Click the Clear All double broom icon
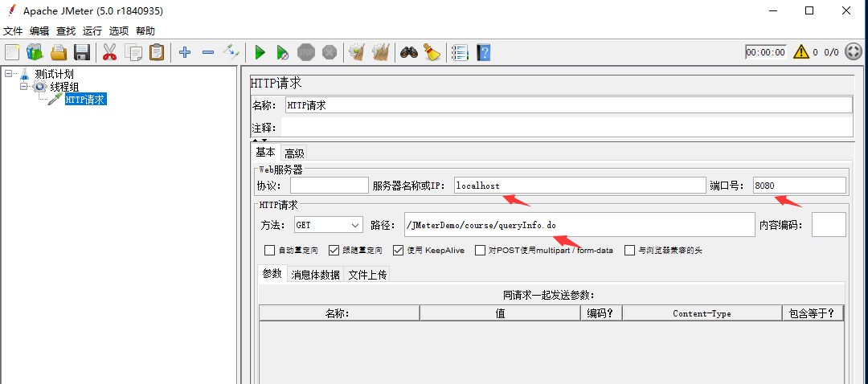Viewport: 868px width, 384px height. click(x=380, y=52)
